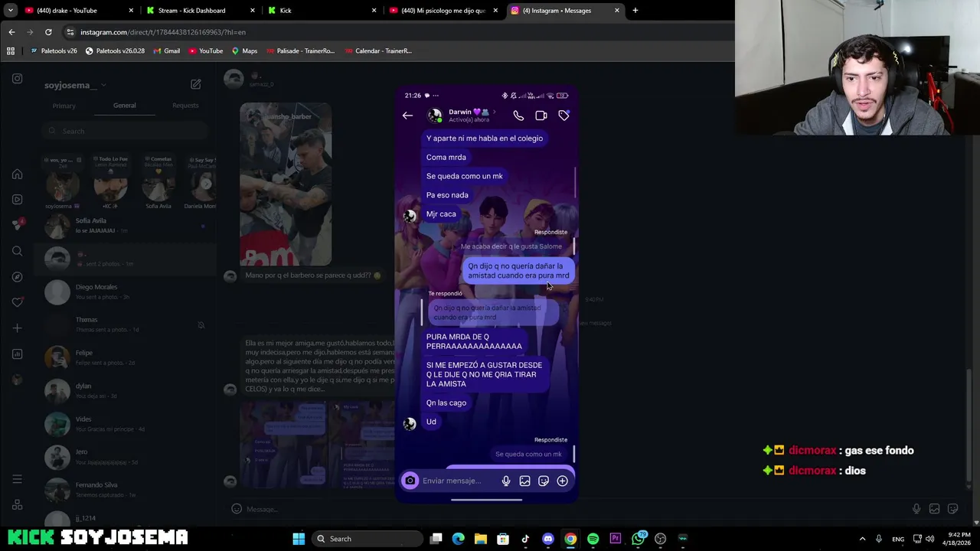Click the microphone icon in Enviar mensaje bar
This screenshot has height=551, width=980.
click(506, 481)
